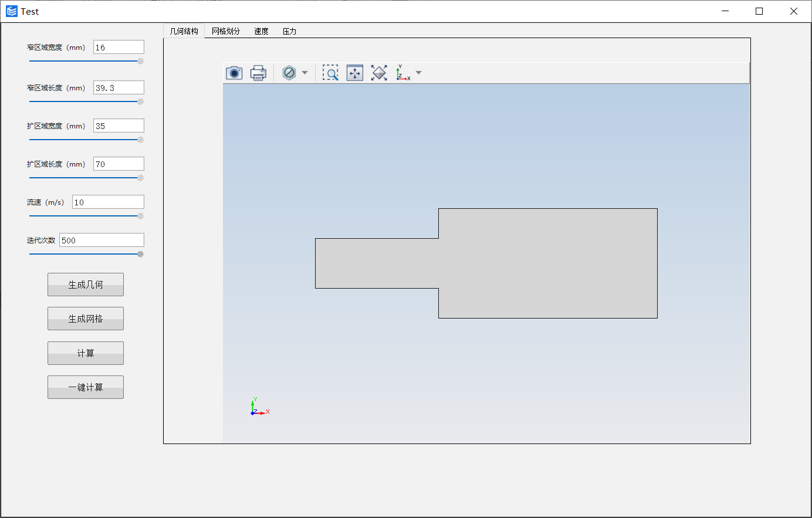Click the 一键计算 button
Image resolution: width=812 pixels, height=518 pixels.
coord(86,387)
